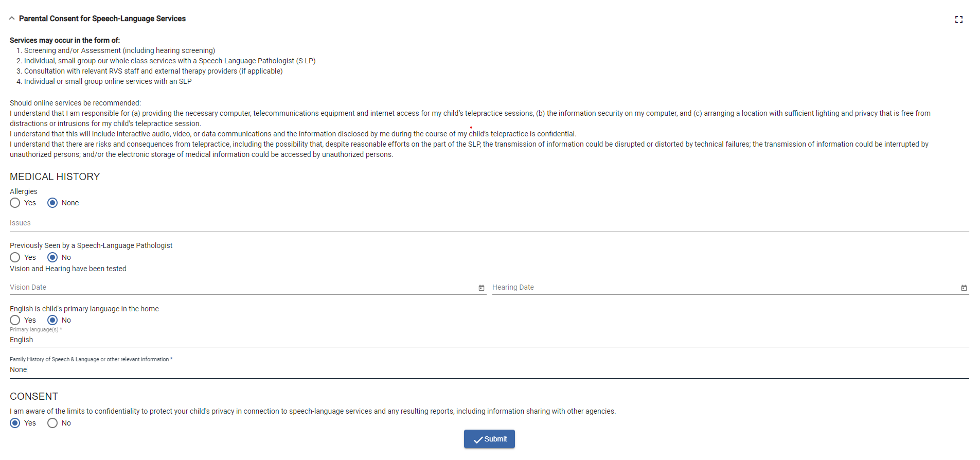The height and width of the screenshot is (460, 980).
Task: Open the Hearing Date calendar picker
Action: pyautogui.click(x=964, y=288)
